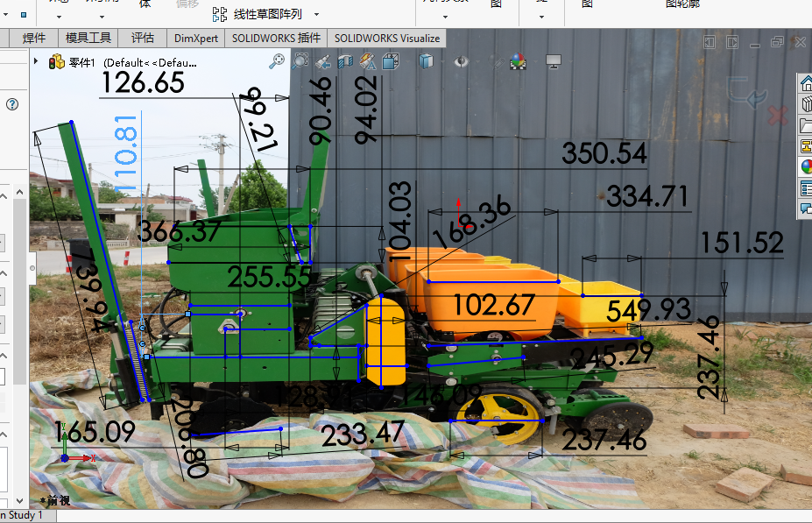The image size is (812, 523).
Task: Open Custom Properties task pane
Action: [806, 188]
